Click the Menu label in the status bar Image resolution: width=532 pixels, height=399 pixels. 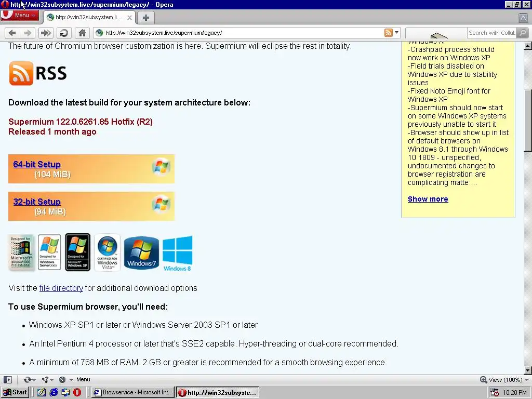(x=83, y=380)
